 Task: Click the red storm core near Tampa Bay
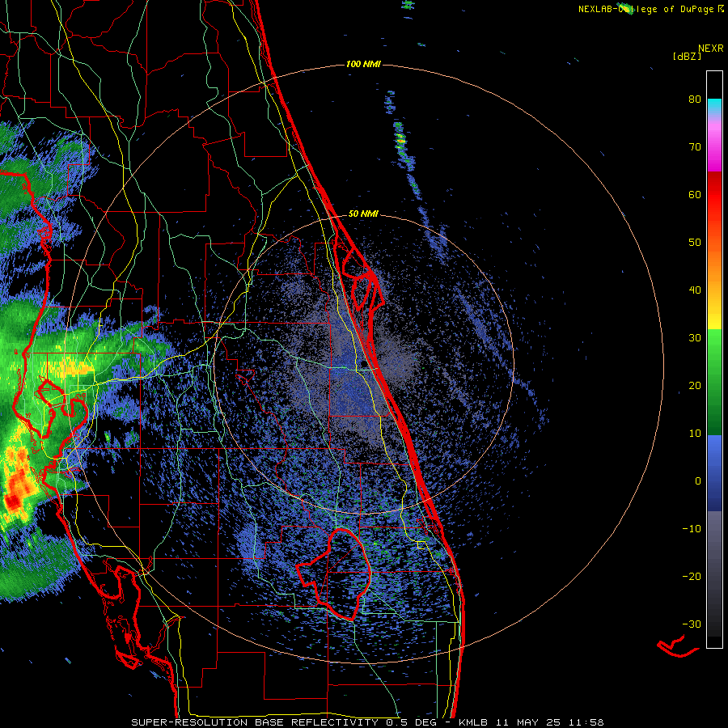point(14,501)
